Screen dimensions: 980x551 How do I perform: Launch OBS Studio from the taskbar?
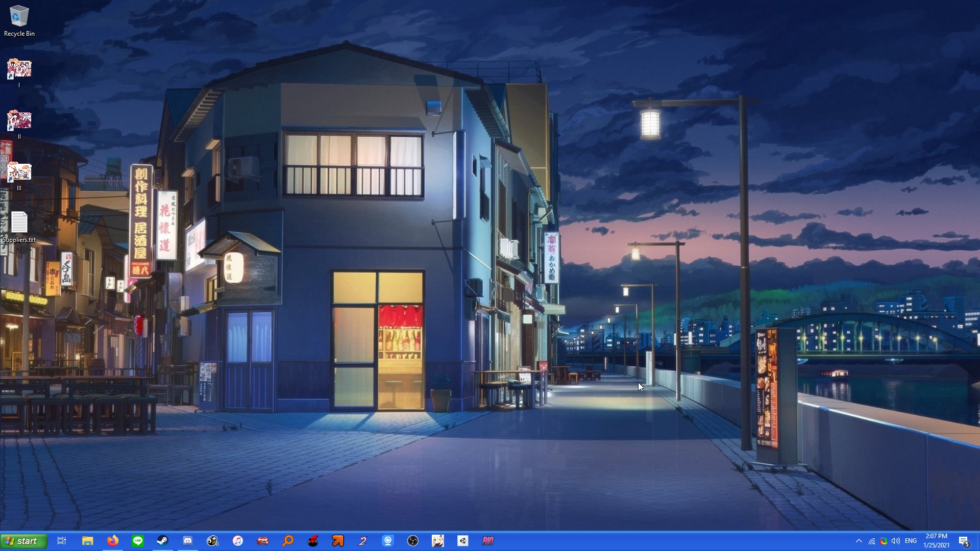[x=413, y=541]
